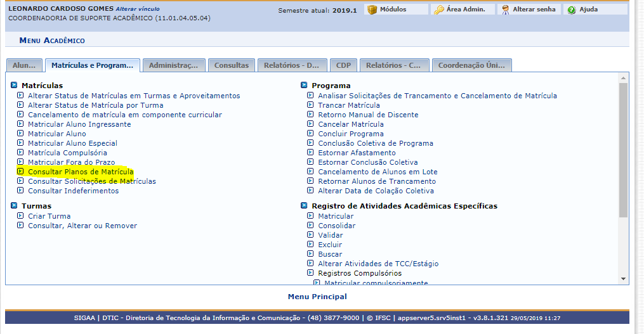Click bullet icon next to Criar Turma
This screenshot has height=334, width=644.
[20, 215]
